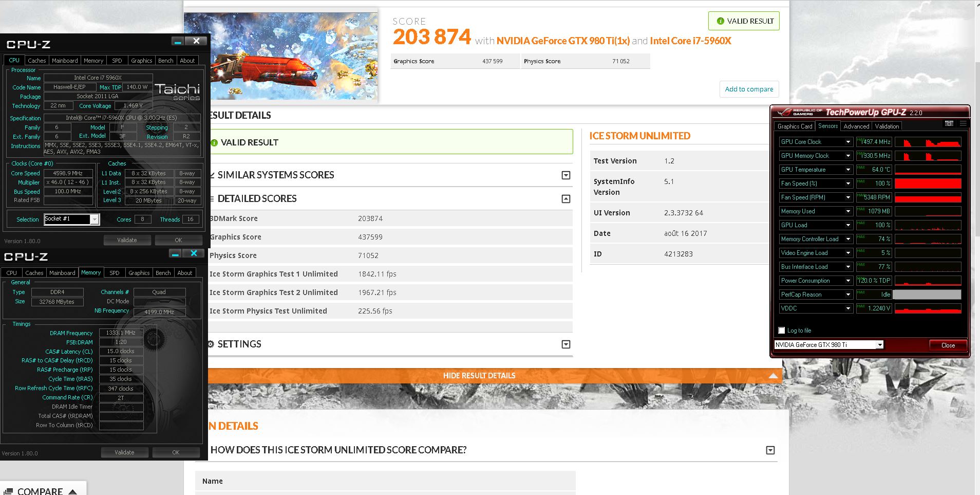
Task: Click Fan Speed (%) history graph
Action: (928, 184)
